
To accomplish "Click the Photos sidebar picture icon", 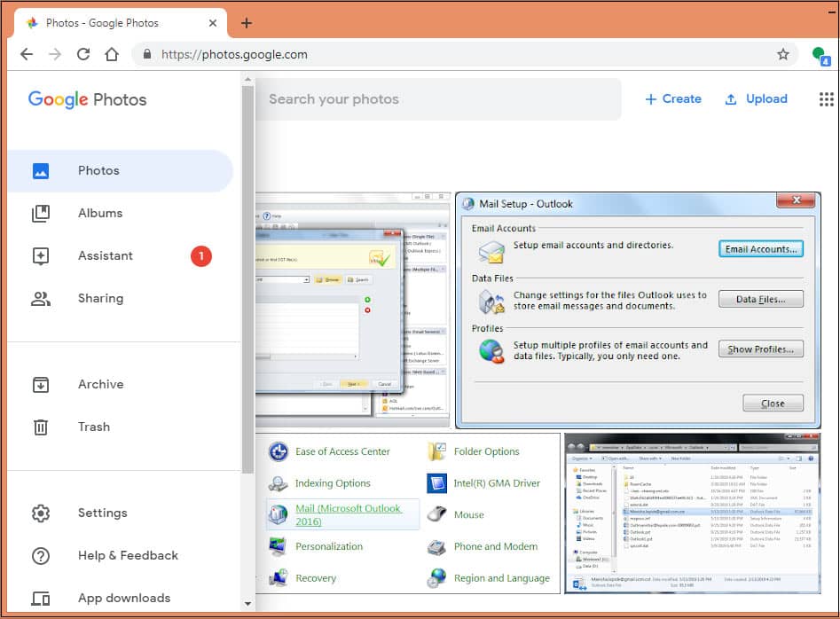I will tap(41, 171).
